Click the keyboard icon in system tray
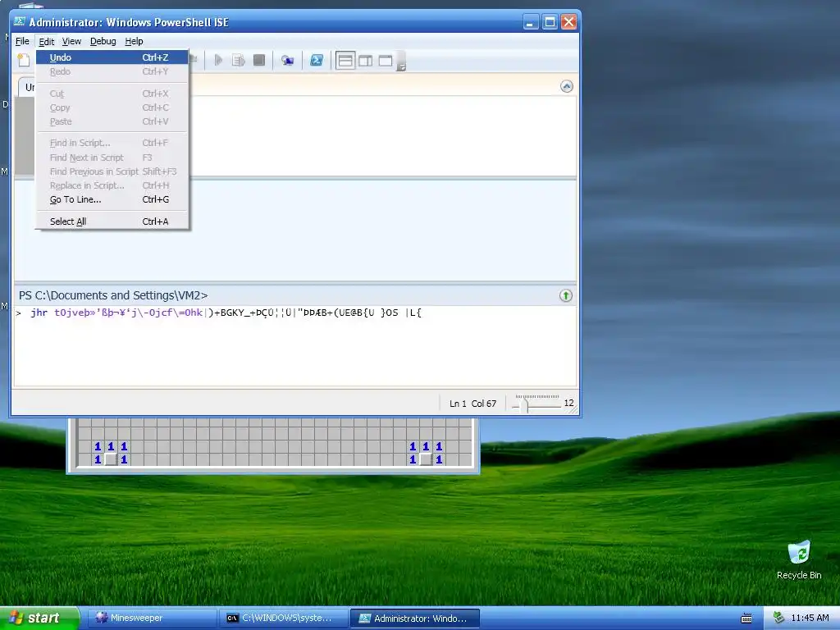The width and height of the screenshot is (840, 630). [x=746, y=619]
